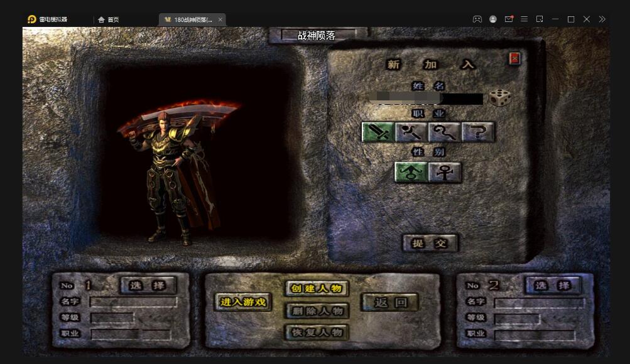630x364 pixels.
Task: Expand the sidebar with double chevron
Action: point(602,19)
